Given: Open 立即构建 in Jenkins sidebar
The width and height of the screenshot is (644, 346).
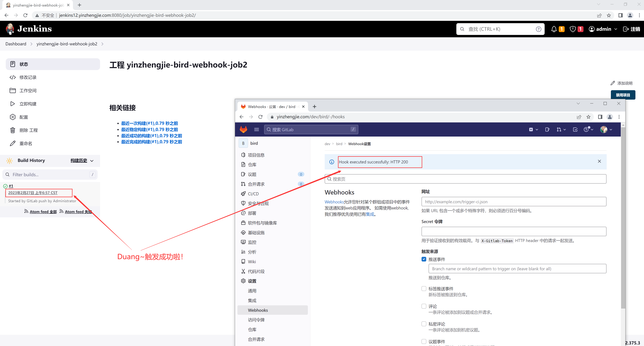Looking at the screenshot, I should (28, 104).
